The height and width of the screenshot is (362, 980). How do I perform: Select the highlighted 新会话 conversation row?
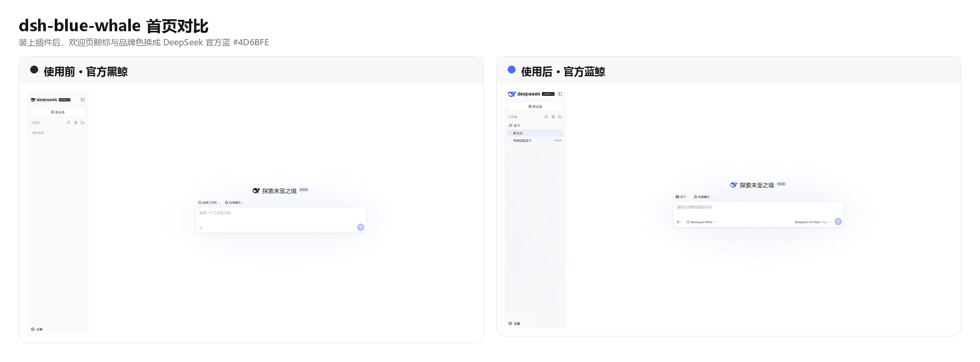pyautogui.click(x=535, y=133)
